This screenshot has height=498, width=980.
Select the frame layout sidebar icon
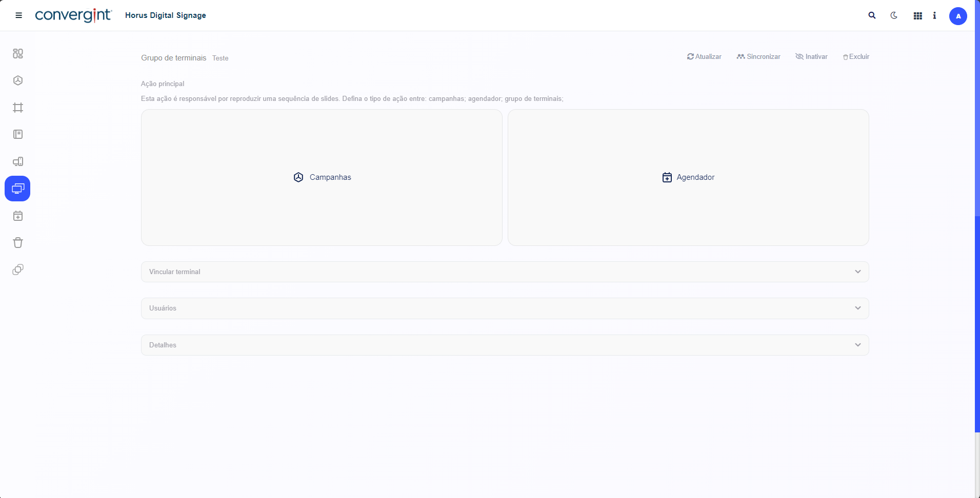click(18, 108)
